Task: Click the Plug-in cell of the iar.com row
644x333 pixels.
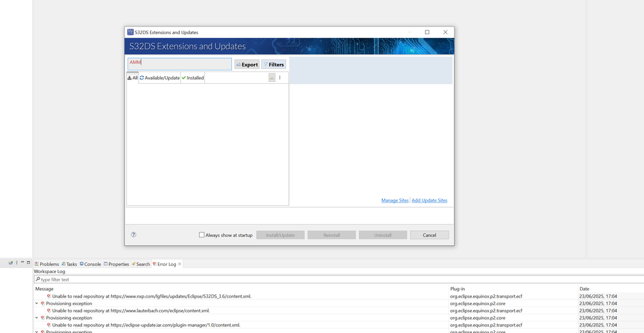Action: [x=486, y=325]
